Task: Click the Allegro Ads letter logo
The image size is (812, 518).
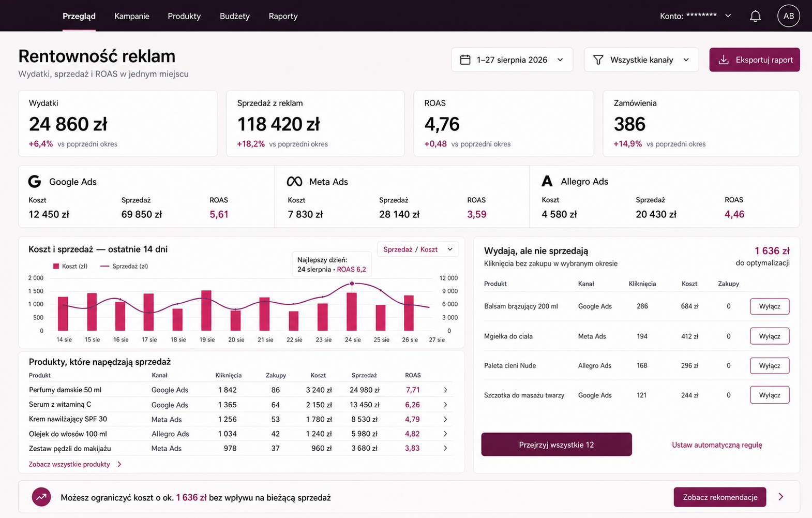Action: [x=547, y=181]
